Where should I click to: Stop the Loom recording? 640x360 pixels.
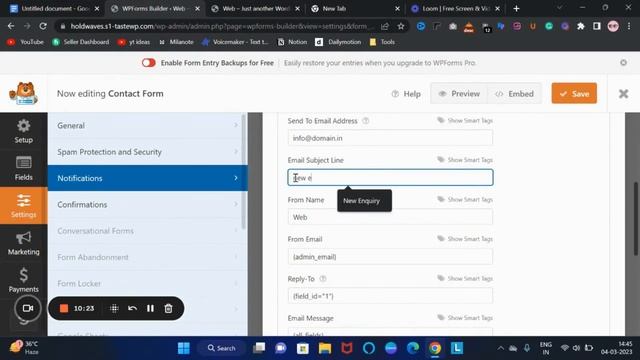click(64, 308)
